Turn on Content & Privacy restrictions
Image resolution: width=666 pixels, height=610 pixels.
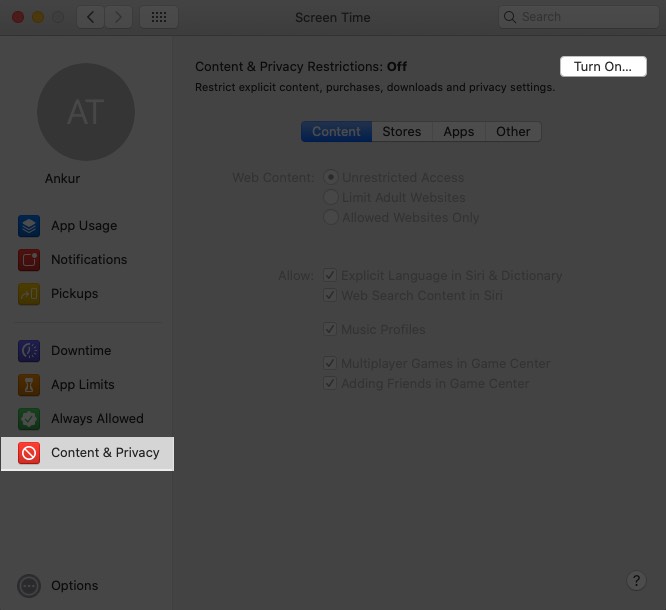(603, 67)
